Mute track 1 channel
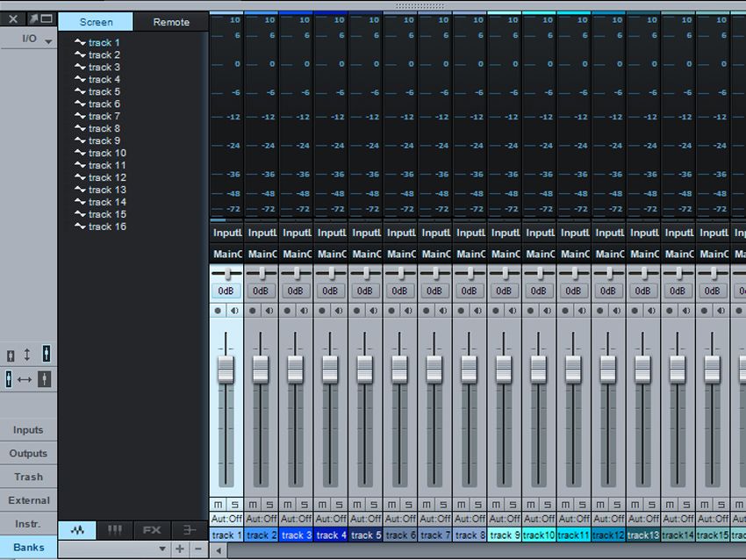 [x=218, y=505]
